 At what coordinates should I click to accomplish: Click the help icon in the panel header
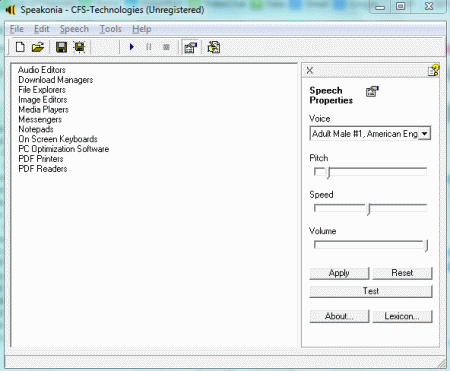433,70
